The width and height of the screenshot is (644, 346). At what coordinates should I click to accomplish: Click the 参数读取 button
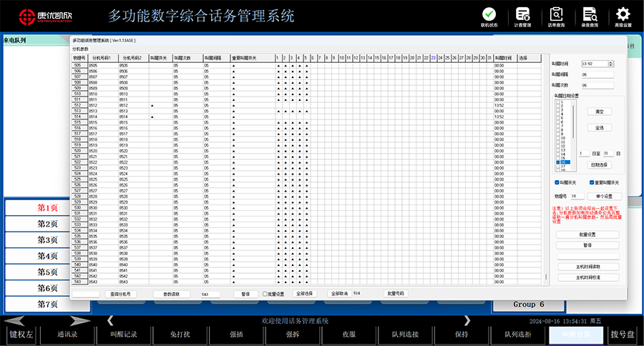[x=172, y=294]
